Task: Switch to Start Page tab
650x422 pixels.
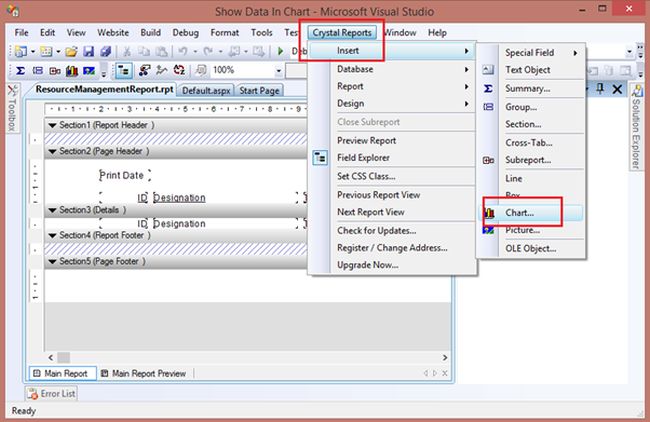Action: [260, 90]
